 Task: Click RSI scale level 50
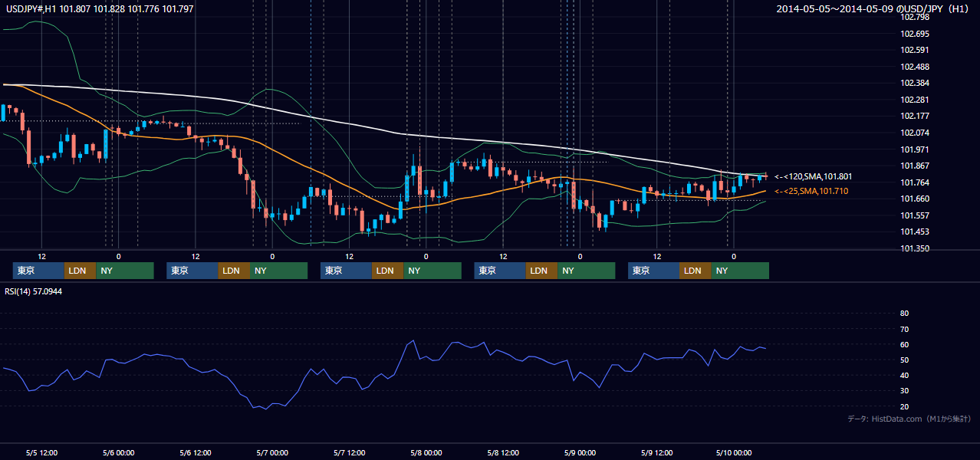pos(904,360)
